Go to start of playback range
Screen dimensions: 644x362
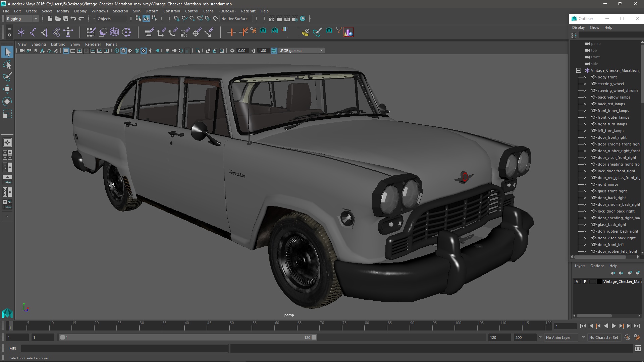pos(583,326)
